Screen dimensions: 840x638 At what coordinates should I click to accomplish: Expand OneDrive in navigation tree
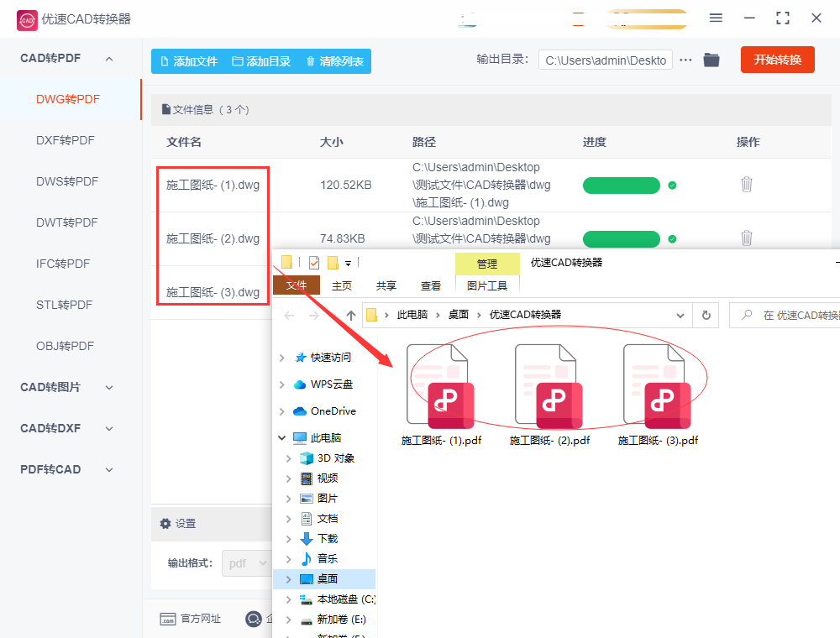281,411
